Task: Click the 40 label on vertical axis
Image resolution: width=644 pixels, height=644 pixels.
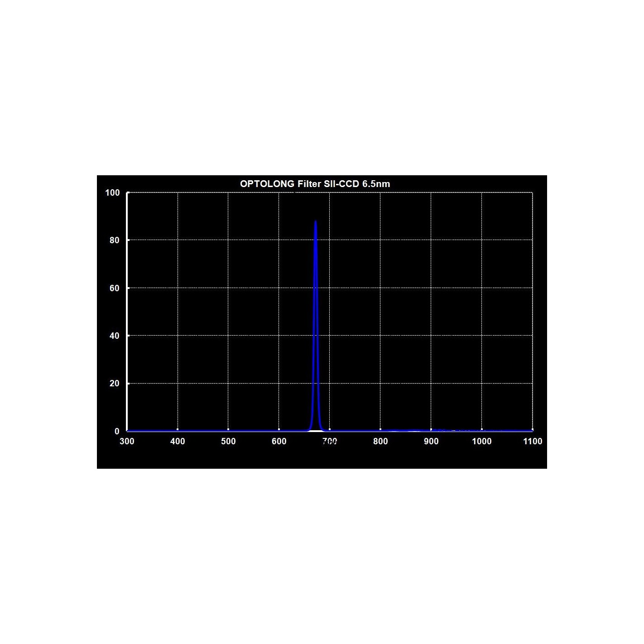Action: pos(114,336)
